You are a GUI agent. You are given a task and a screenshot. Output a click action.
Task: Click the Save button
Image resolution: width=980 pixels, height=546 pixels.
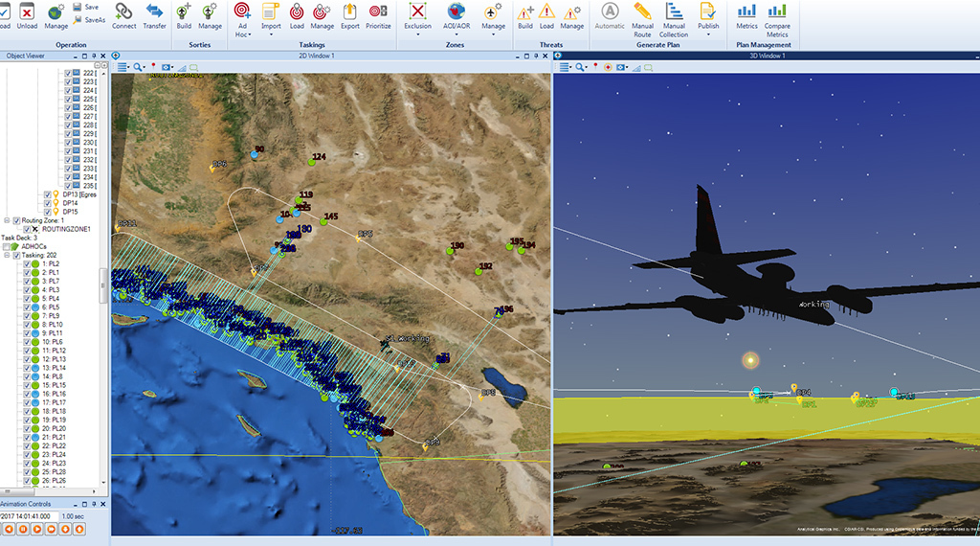89,7
